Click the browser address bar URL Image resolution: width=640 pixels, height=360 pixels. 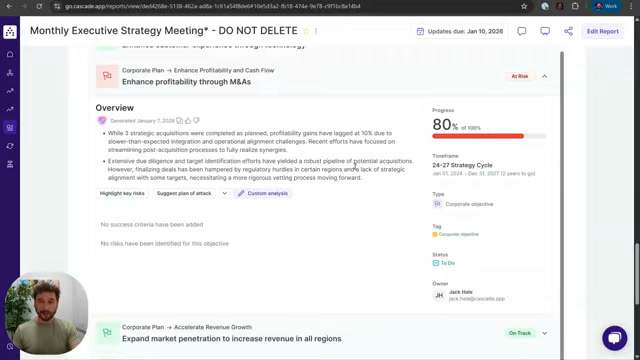pos(213,6)
